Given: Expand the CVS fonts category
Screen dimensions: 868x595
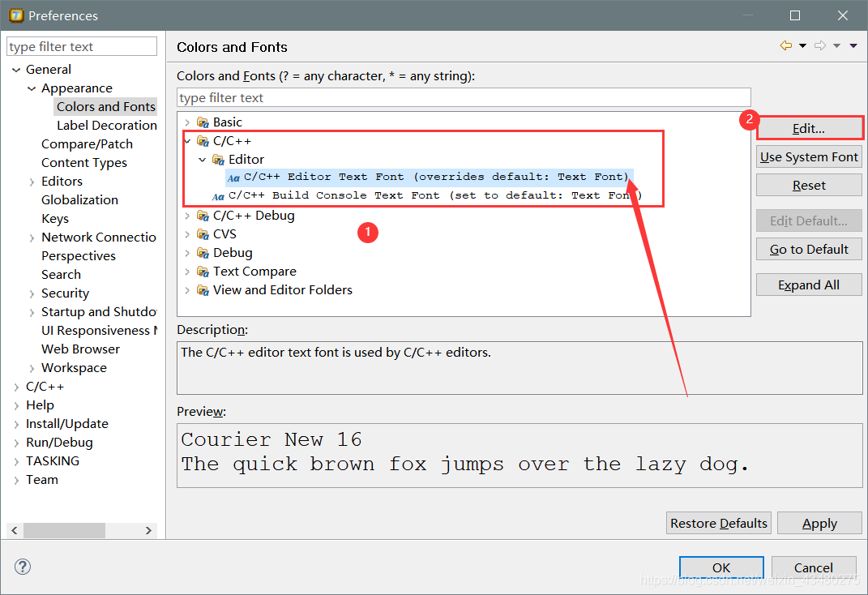Looking at the screenshot, I should click(187, 235).
